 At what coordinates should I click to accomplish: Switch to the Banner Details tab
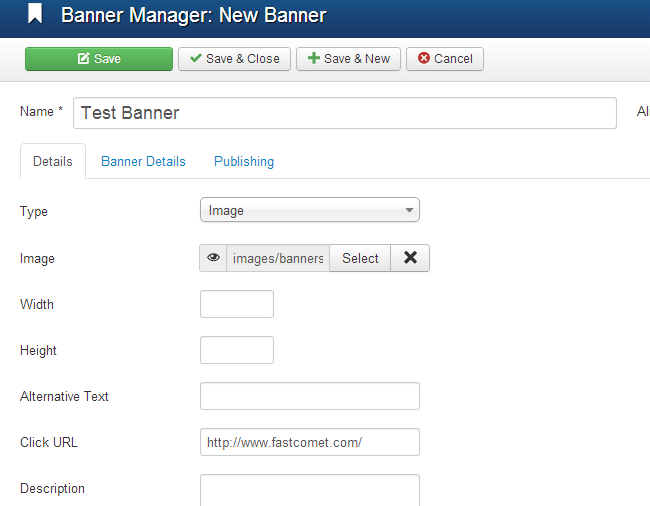[143, 161]
